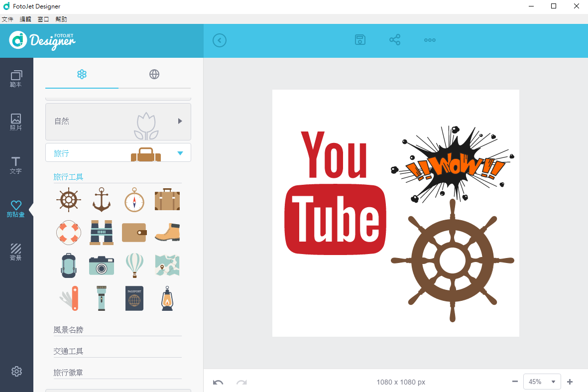Open the 編輯 menu in menu bar
Screen dimensions: 588x392
tap(25, 19)
